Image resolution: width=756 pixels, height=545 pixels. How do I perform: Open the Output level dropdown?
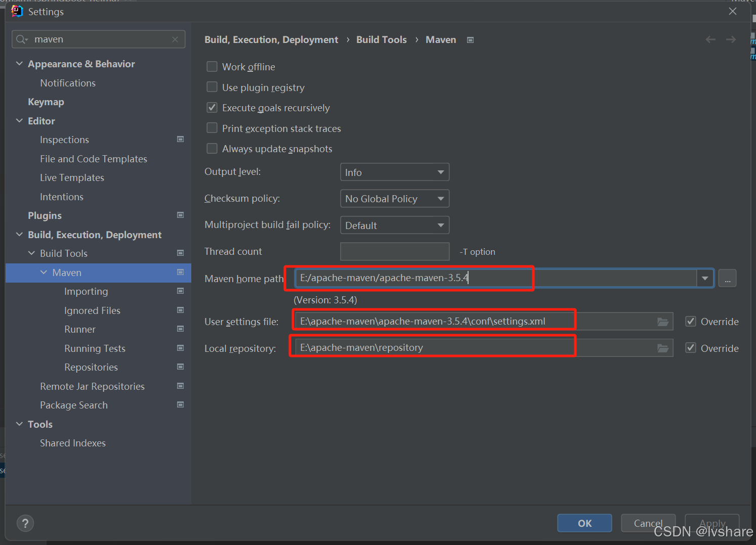coord(395,172)
